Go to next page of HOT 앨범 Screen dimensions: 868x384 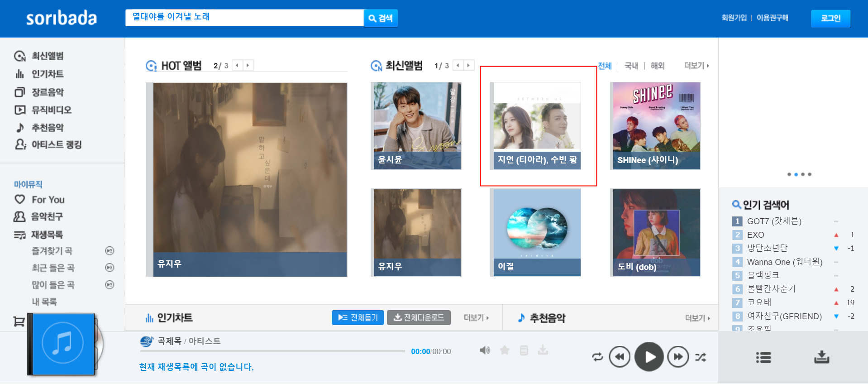tap(248, 66)
